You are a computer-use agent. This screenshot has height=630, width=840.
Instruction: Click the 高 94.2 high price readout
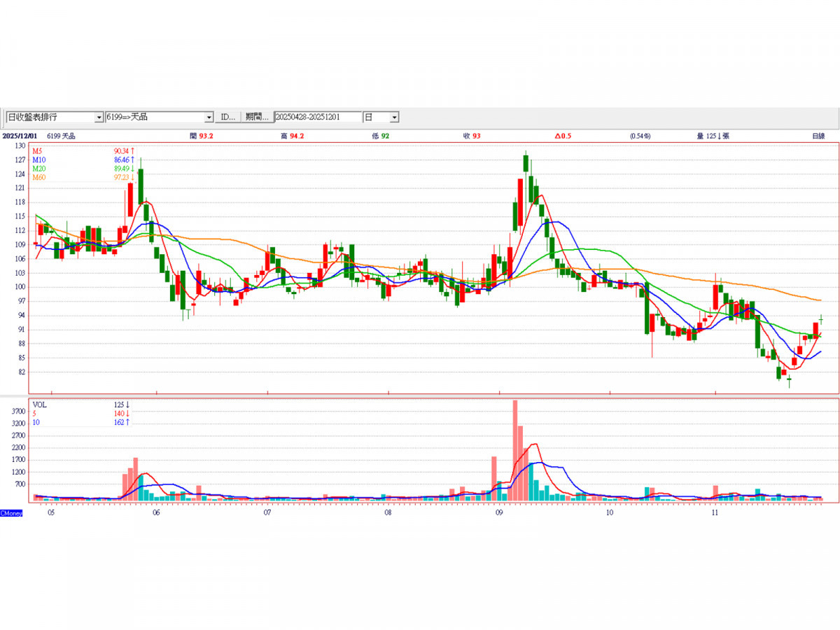(x=292, y=136)
